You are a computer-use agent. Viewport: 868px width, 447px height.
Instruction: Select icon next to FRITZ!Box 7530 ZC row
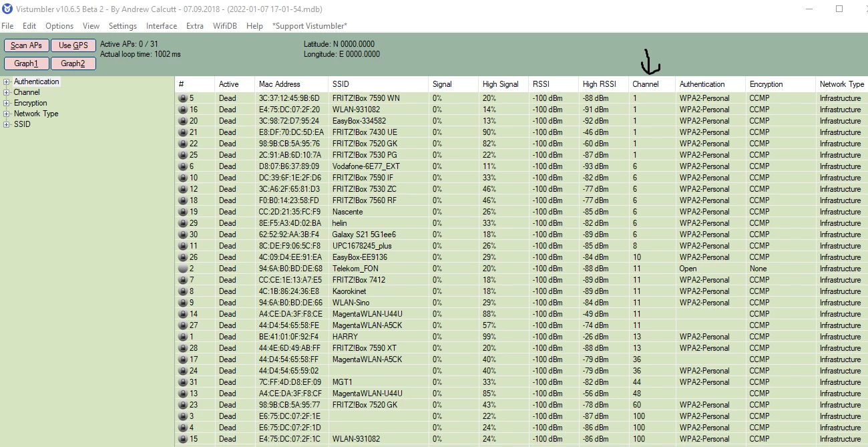(x=182, y=189)
